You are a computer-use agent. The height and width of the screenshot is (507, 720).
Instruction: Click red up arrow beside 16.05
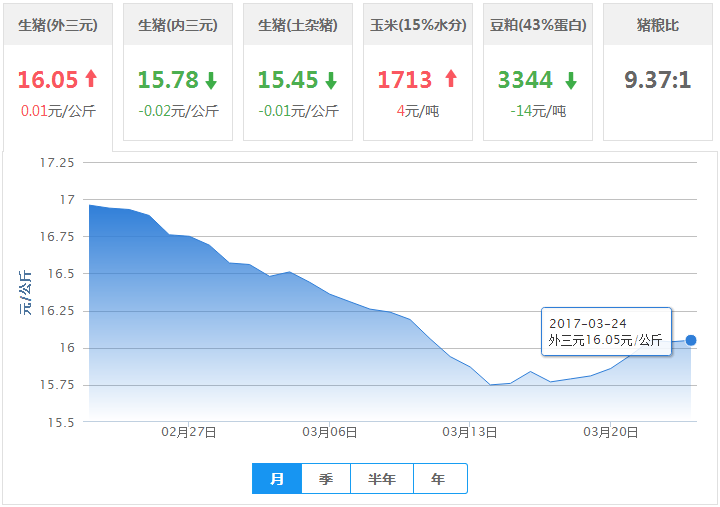click(91, 79)
